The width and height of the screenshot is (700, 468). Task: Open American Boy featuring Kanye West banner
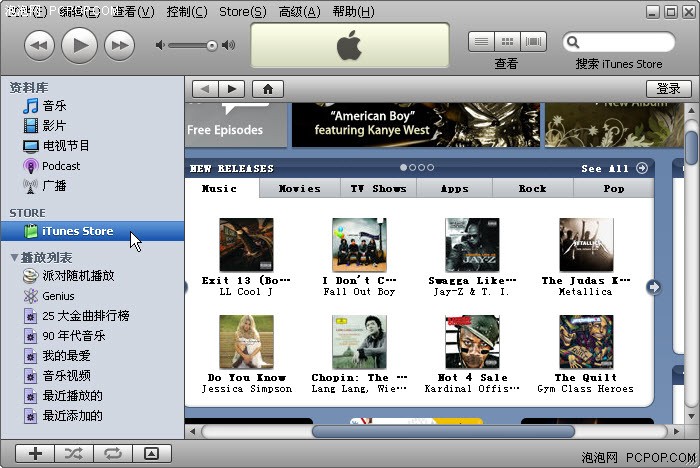(416, 125)
